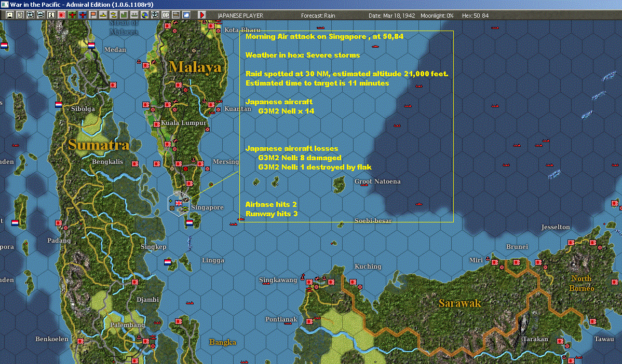Viewport: 622px width, 364px height.
Task: Click the 'Sarawak' region label
Action: (x=460, y=303)
